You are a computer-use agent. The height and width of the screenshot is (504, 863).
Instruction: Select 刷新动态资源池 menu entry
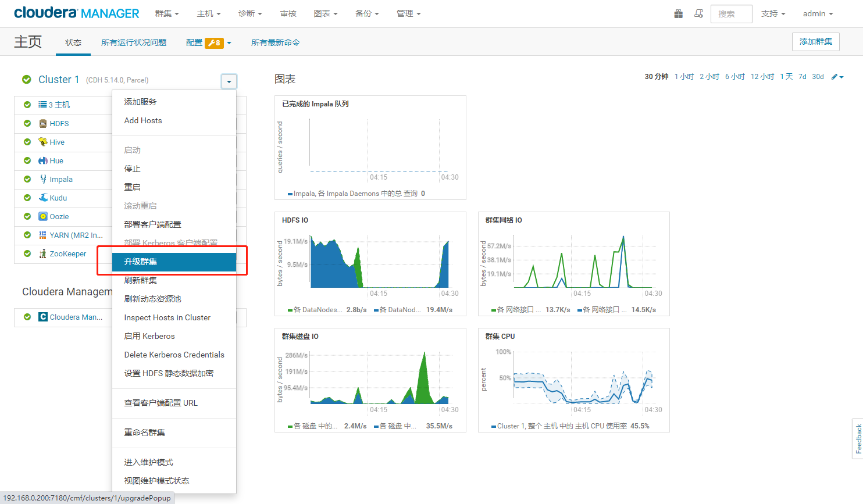174,299
